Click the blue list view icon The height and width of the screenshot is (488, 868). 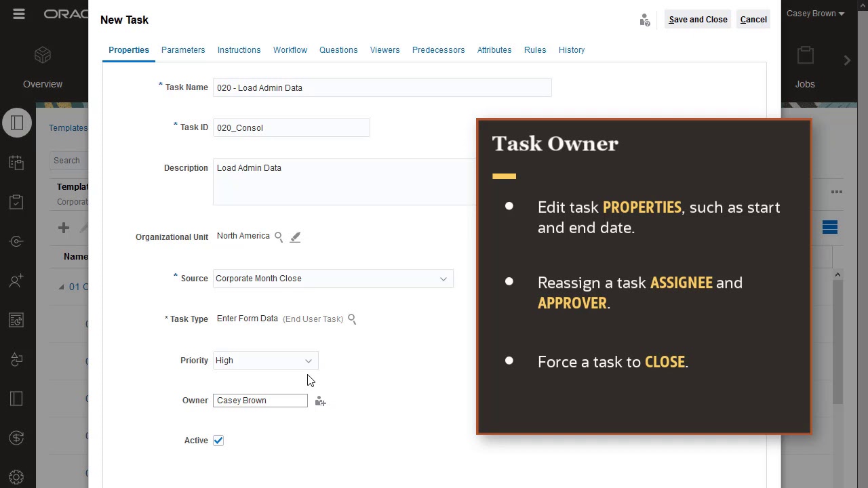830,228
